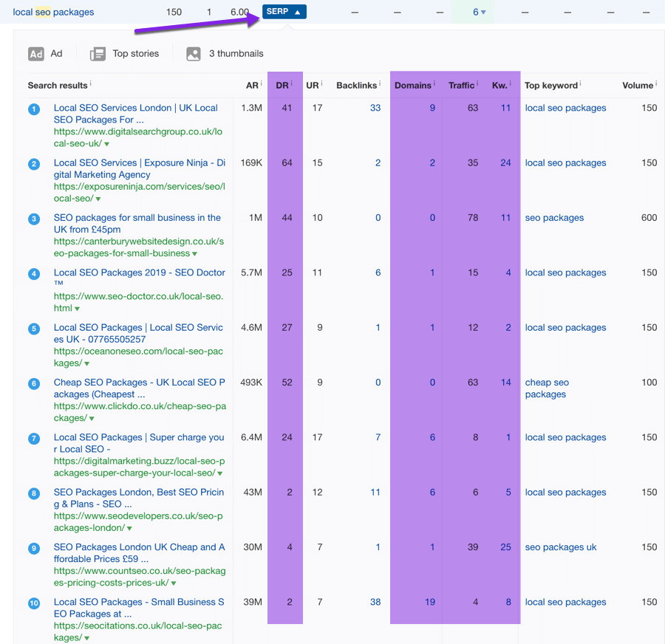The height and width of the screenshot is (644, 665).
Task: Click the Top stories icon
Action: point(98,54)
